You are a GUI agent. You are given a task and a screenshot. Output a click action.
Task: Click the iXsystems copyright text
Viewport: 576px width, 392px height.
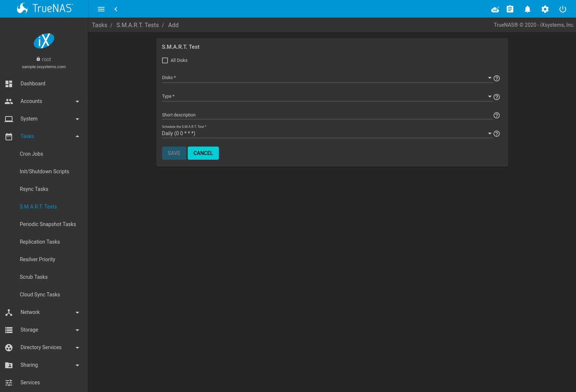point(534,25)
